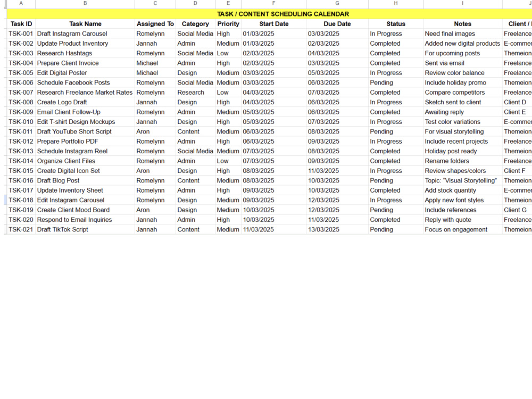Viewport: 532px width, 399px height.
Task: Select Edit Digital Poster cell
Action: pyautogui.click(x=85, y=72)
